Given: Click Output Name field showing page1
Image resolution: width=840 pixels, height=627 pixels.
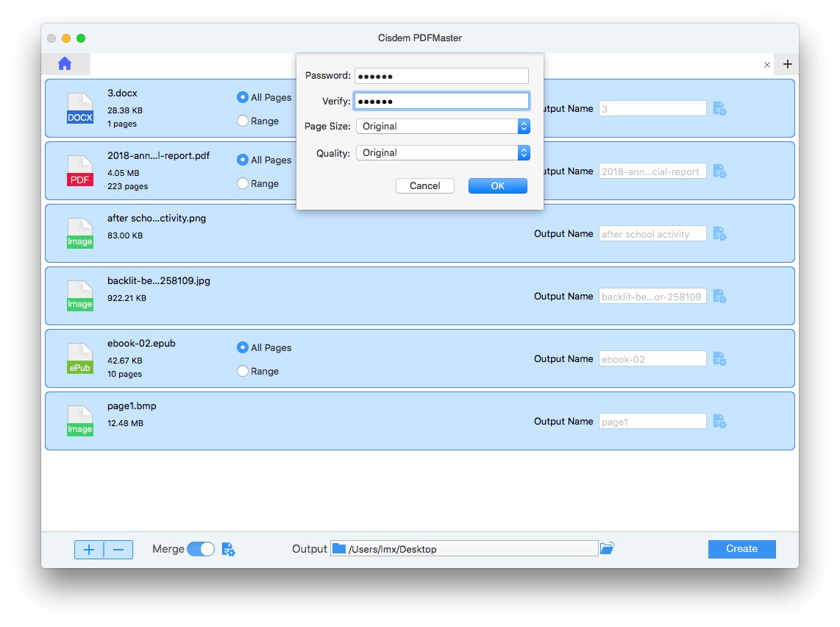Looking at the screenshot, I should [652, 422].
